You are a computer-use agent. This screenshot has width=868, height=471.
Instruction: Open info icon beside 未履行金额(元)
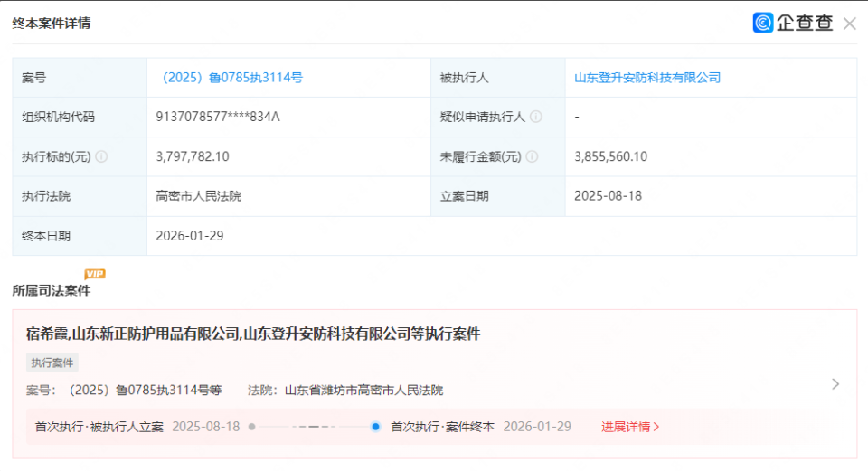[532, 156]
